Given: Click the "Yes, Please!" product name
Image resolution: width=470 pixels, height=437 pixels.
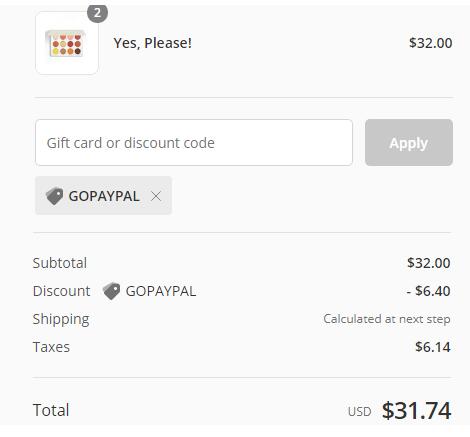Looking at the screenshot, I should (x=152, y=43).
